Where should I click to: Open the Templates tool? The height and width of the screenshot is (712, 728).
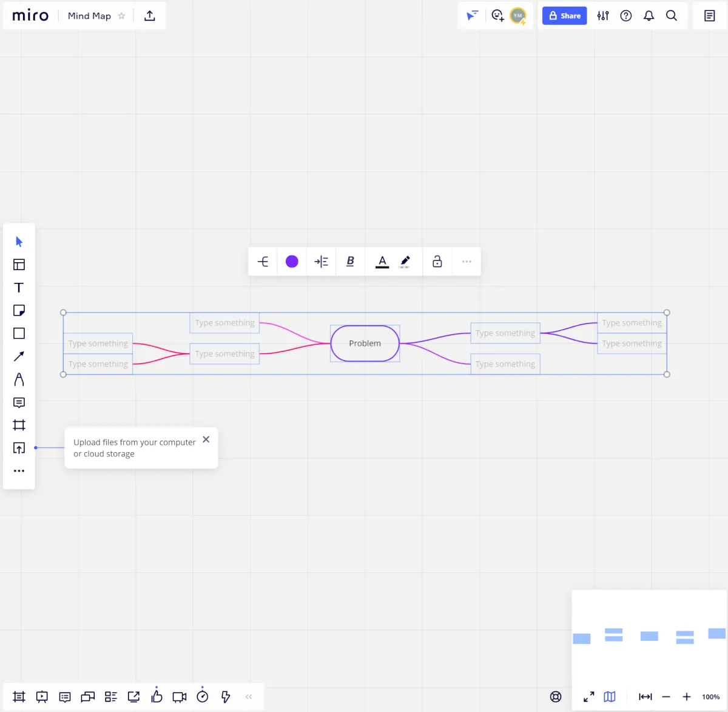click(x=19, y=265)
